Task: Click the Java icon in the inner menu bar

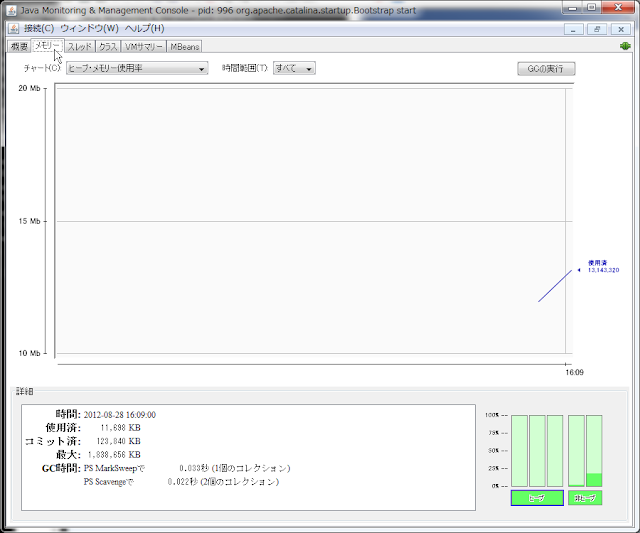Action: 13,29
